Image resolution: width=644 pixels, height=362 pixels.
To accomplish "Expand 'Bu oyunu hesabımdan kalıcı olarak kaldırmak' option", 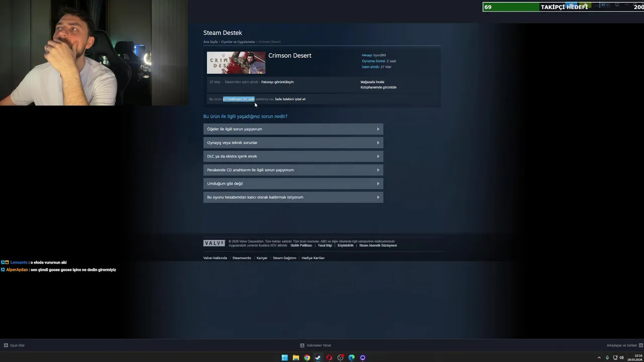I will tap(293, 197).
